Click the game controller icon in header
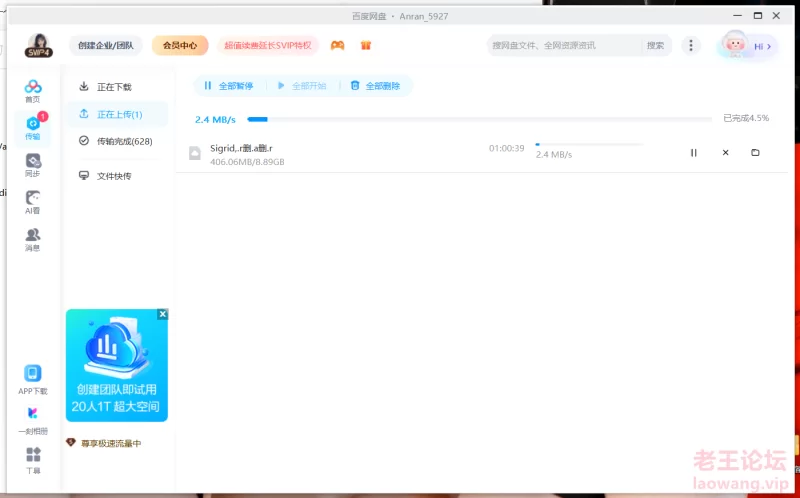 pyautogui.click(x=337, y=45)
